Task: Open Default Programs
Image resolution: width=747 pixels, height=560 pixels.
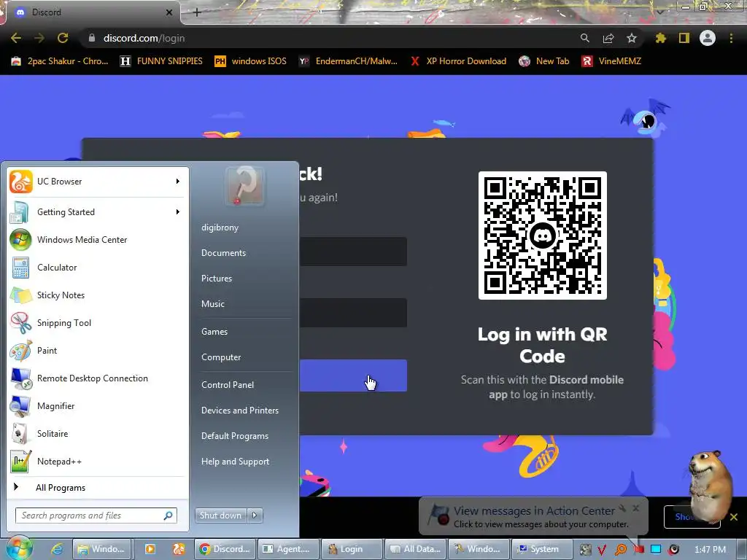Action: coord(234,436)
